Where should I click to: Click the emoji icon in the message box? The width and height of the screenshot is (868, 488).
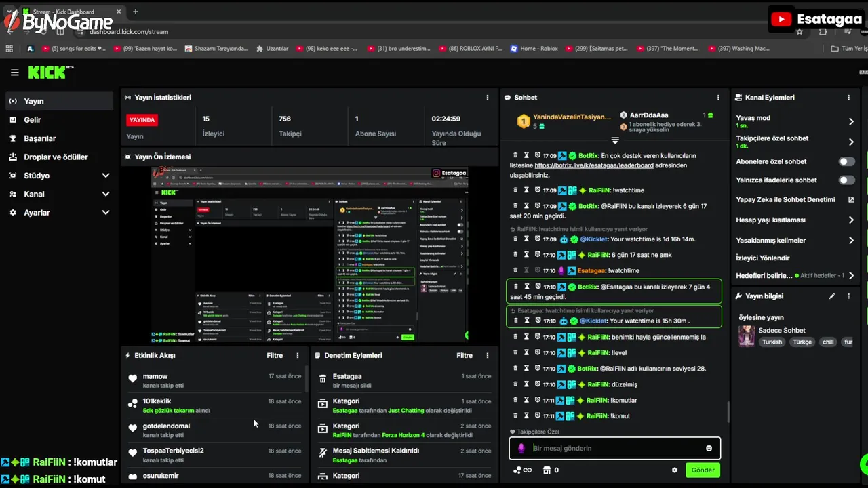tap(709, 448)
